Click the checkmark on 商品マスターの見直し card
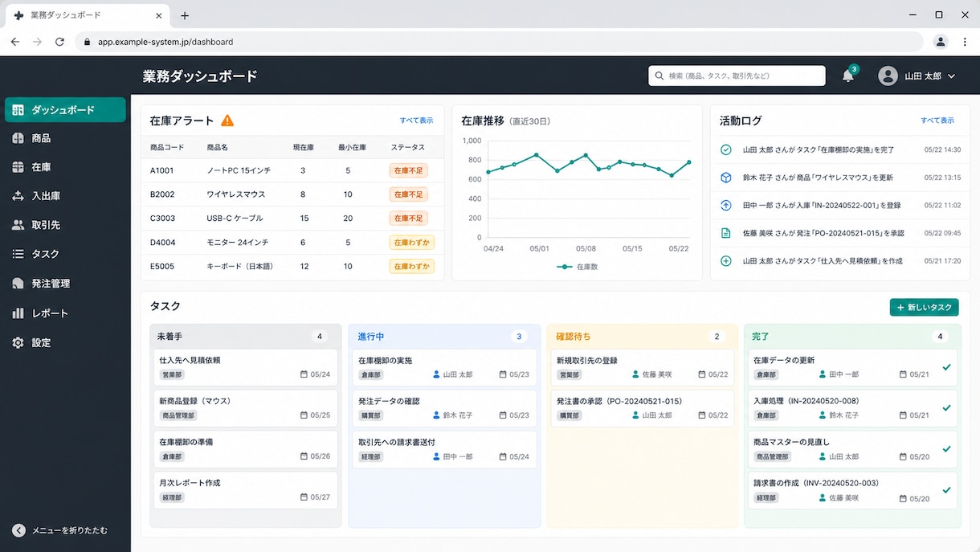The image size is (980, 552). click(x=946, y=449)
